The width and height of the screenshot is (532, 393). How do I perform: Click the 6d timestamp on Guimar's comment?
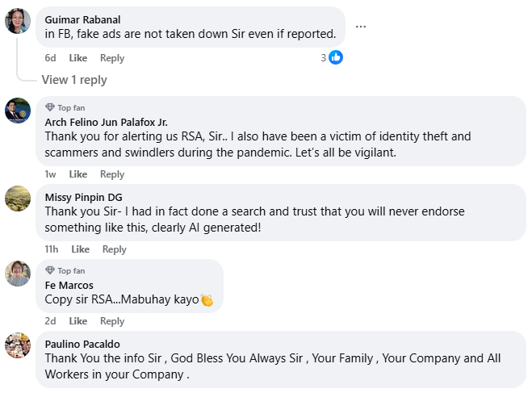[x=51, y=58]
